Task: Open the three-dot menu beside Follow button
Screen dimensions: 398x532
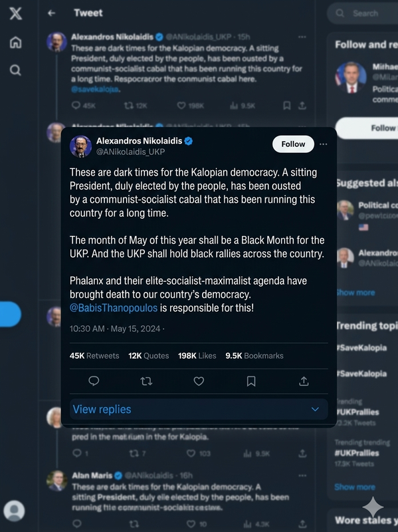Action: (x=324, y=144)
